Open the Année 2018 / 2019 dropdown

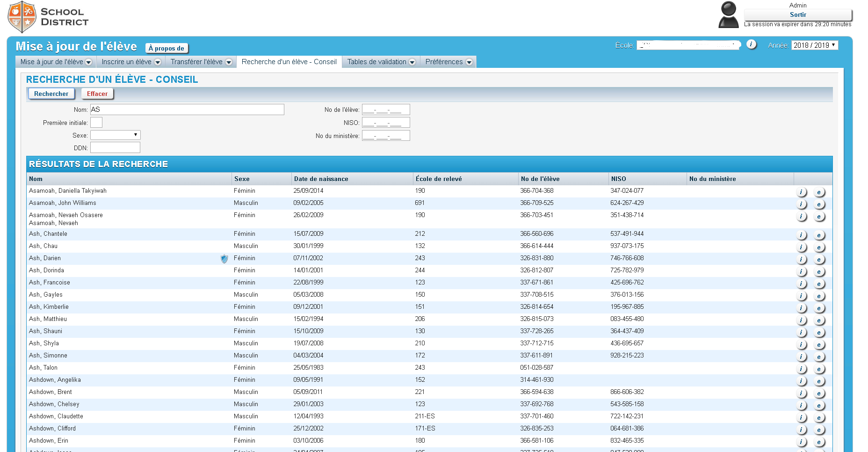(x=814, y=45)
